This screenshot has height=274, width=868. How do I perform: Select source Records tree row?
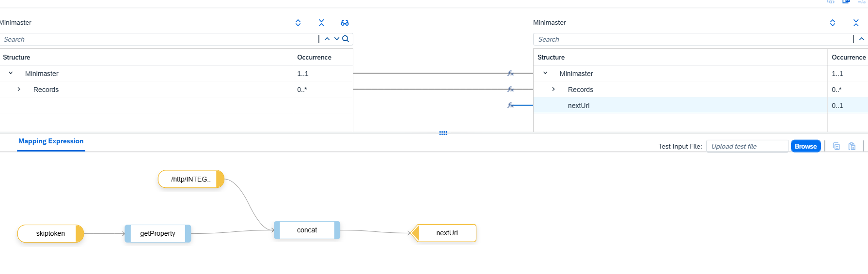click(x=176, y=90)
